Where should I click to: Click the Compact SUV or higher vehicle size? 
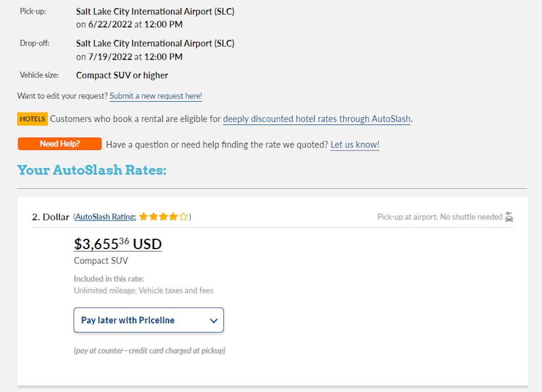click(122, 75)
